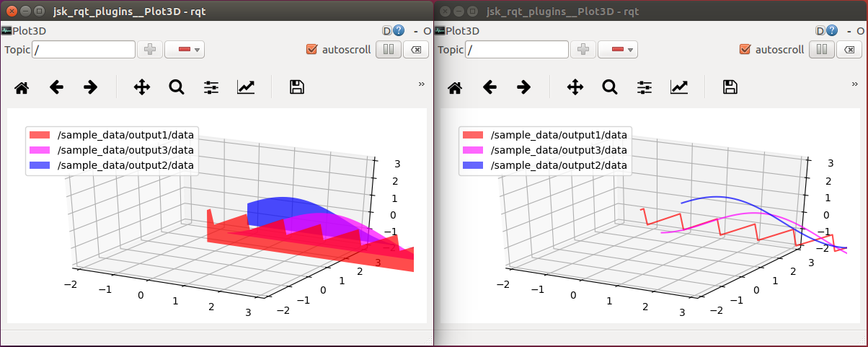The height and width of the screenshot is (347, 868).
Task: Click the add topic plus button in left window
Action: [150, 50]
